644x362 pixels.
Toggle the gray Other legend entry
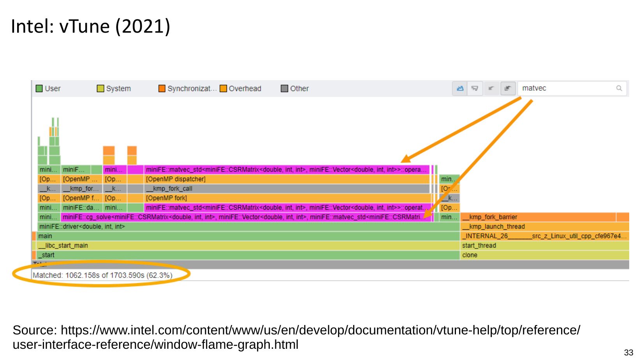click(x=285, y=89)
